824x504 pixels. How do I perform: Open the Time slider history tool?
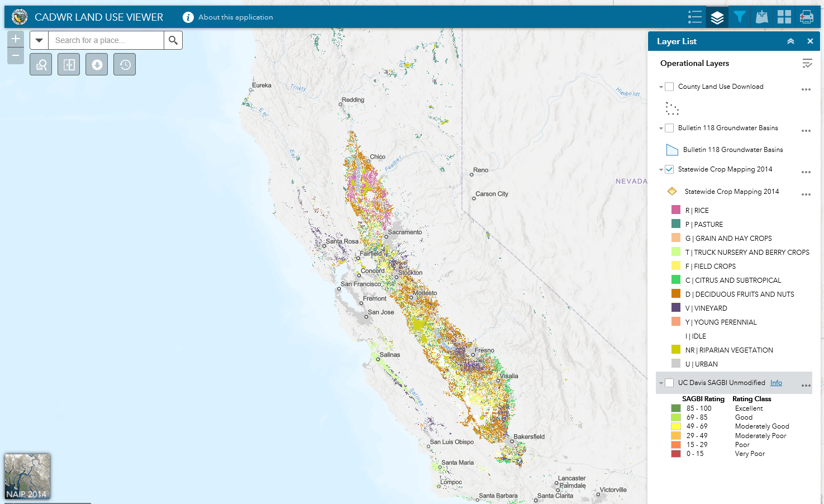[124, 64]
